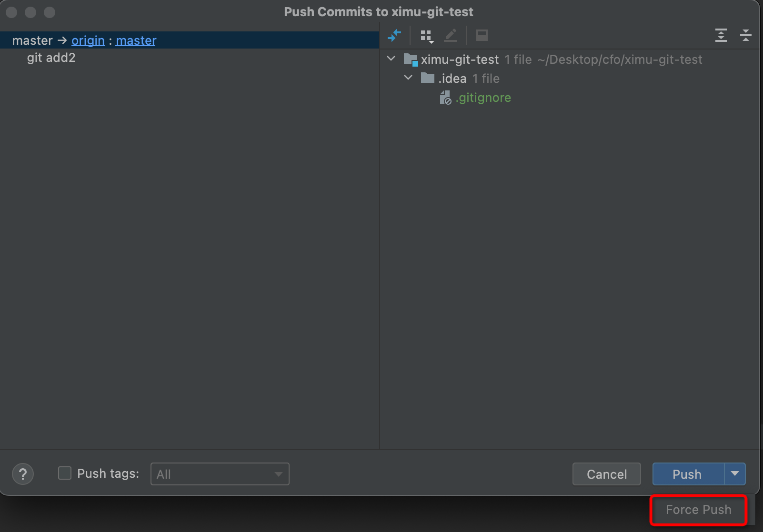Screen dimensions: 763x532
Task: Click the Edit Source pencil icon
Action: [451, 35]
